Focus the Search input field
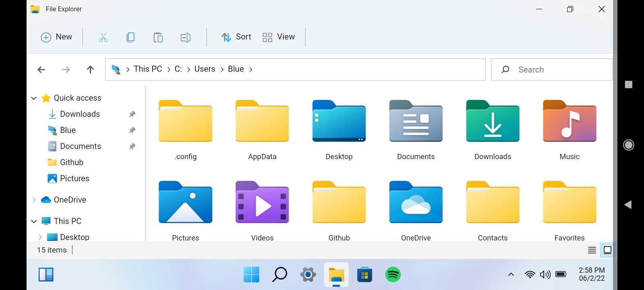The image size is (644, 290). (x=552, y=70)
